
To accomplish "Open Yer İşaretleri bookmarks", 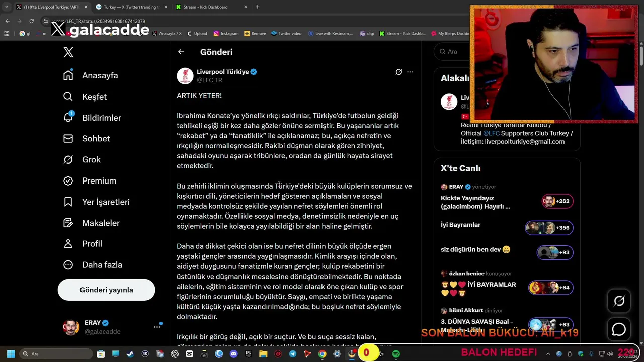I will click(96, 202).
